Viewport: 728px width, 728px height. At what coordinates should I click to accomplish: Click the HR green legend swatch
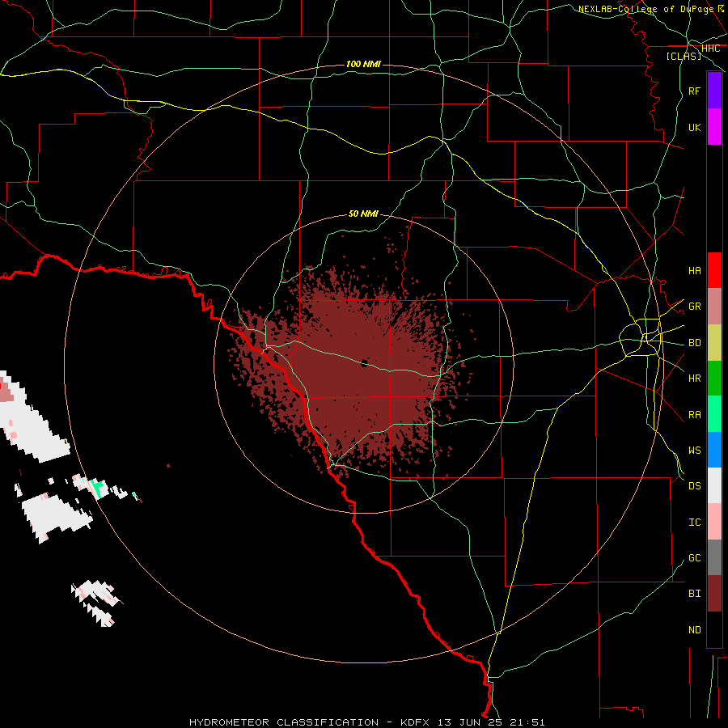[x=714, y=379]
